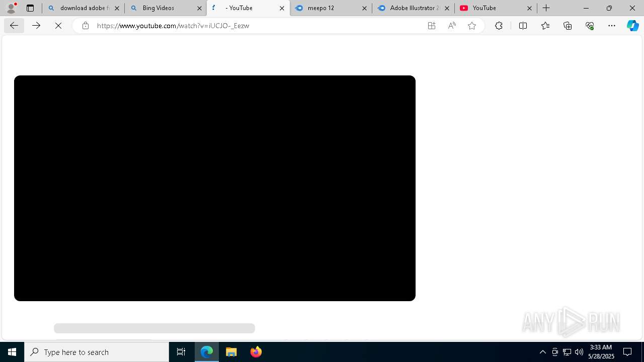Click the 'Type here to search' box

(97, 352)
